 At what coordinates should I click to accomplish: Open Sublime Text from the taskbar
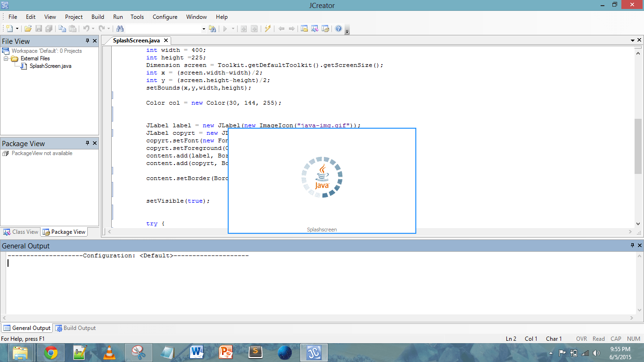click(x=256, y=353)
